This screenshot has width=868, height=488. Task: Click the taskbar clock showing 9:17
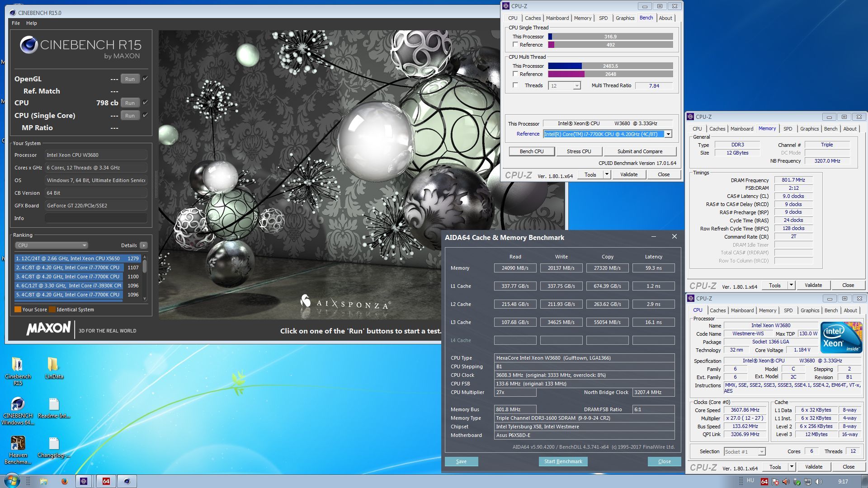[843, 482]
